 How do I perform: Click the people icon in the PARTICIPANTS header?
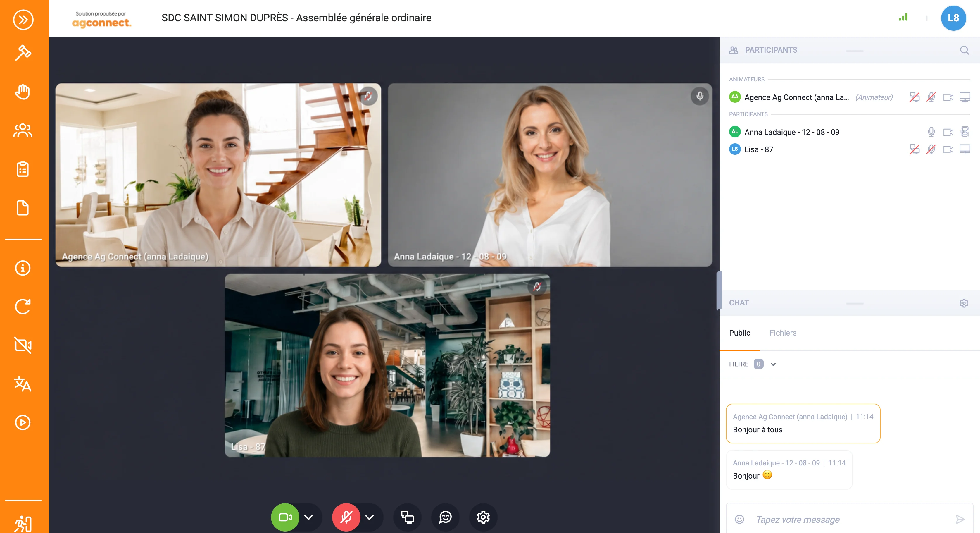point(734,50)
